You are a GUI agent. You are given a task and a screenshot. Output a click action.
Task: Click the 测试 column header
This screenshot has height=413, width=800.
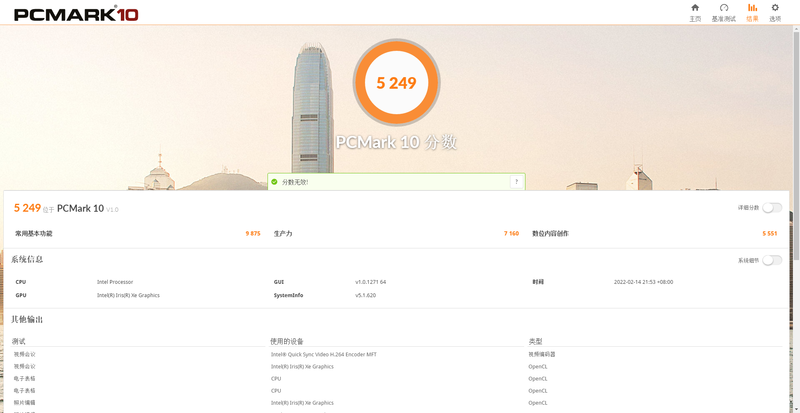point(18,341)
